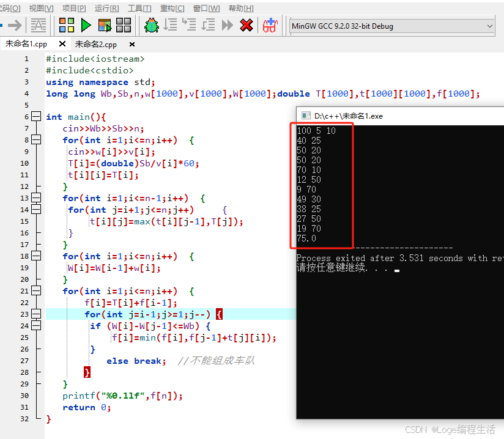This screenshot has width=504, height=439.
Task: Click the Step Into debug icon
Action: [189, 24]
